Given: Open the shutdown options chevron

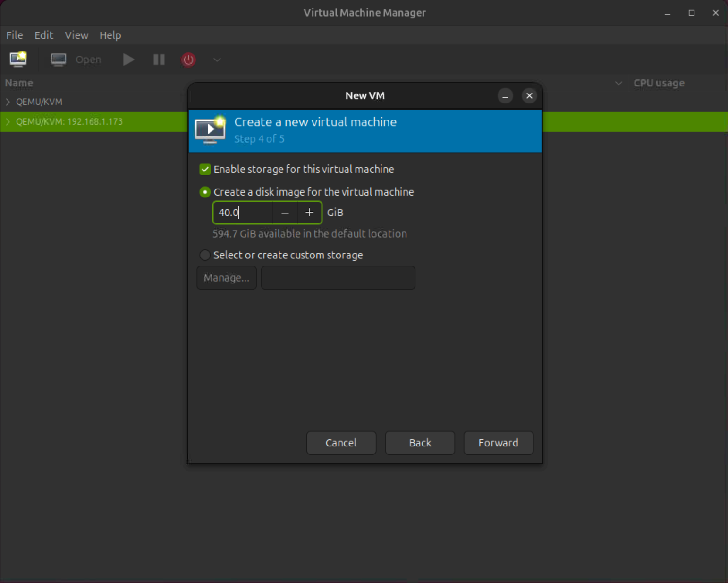Looking at the screenshot, I should pyautogui.click(x=217, y=60).
